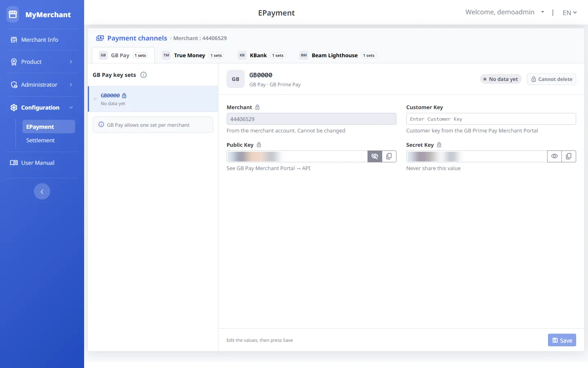Click into the Public Key field
Image resolution: width=588 pixels, height=368 pixels.
[x=297, y=156]
